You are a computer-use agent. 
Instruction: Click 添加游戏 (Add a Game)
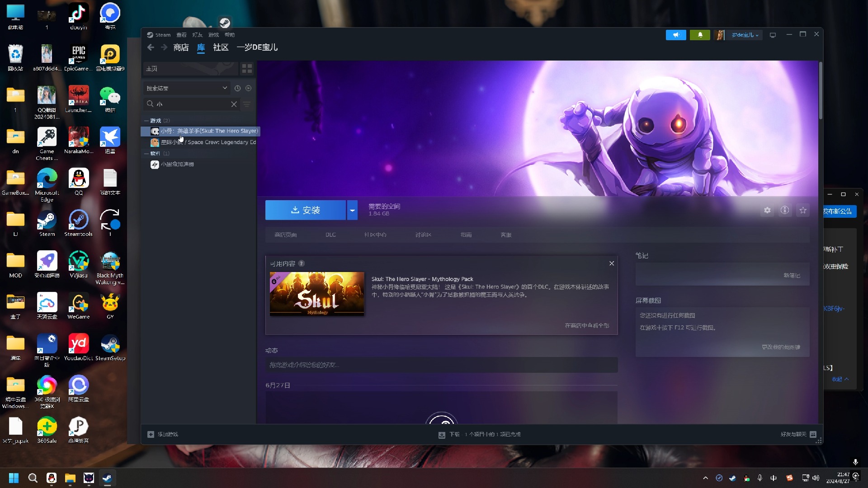pos(163,434)
